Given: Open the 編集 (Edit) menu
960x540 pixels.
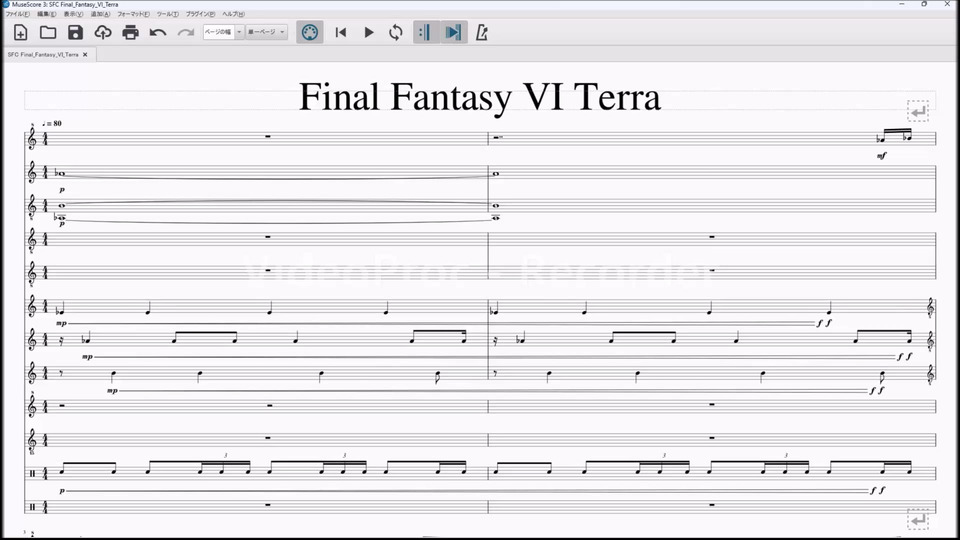Looking at the screenshot, I should (47, 13).
